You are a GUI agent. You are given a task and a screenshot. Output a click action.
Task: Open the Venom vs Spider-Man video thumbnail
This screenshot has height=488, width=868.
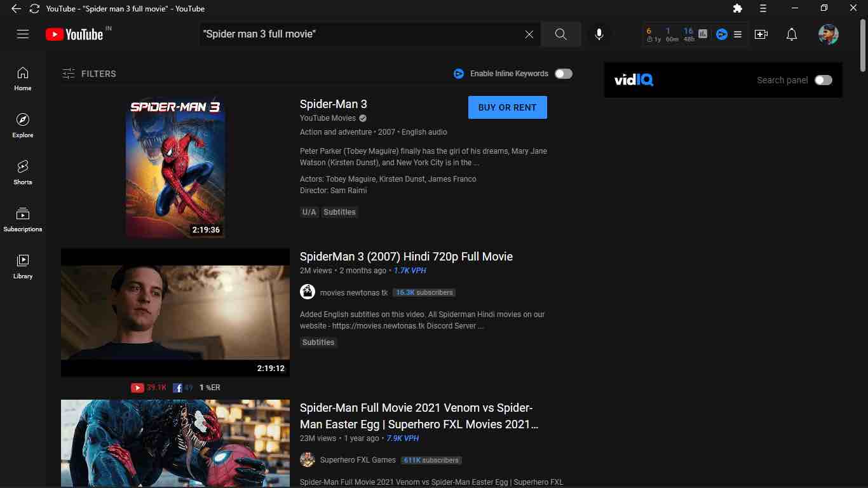(x=175, y=444)
